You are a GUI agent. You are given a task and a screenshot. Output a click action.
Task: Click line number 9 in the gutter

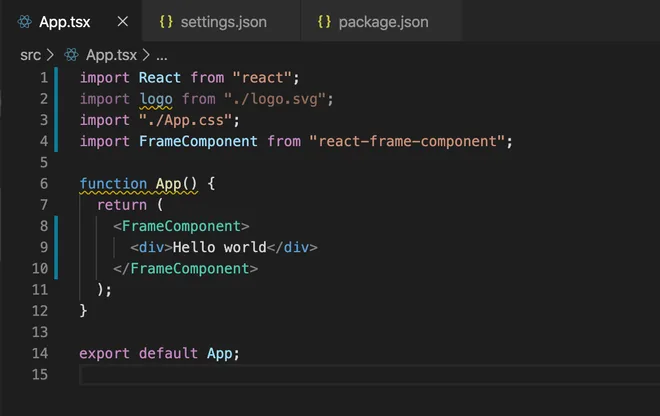[44, 247]
